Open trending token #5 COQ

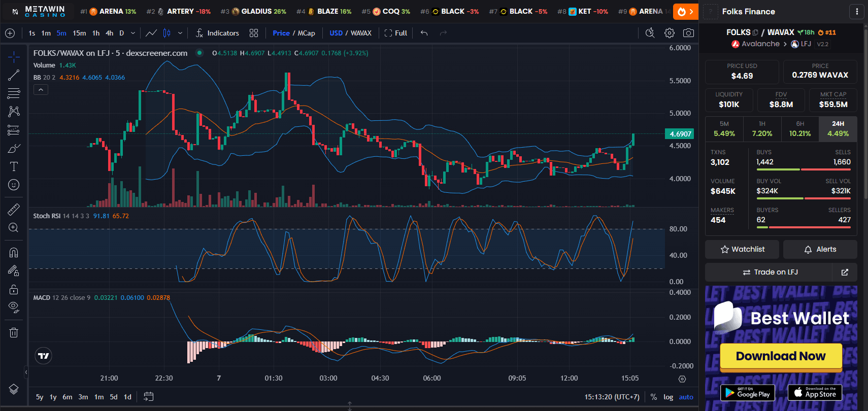click(386, 11)
